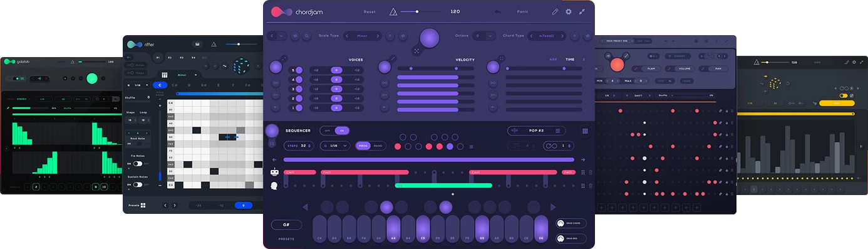This screenshot has height=249, width=868.
Task: Select pattern #2 tab in Riffer
Action: [x=170, y=57]
